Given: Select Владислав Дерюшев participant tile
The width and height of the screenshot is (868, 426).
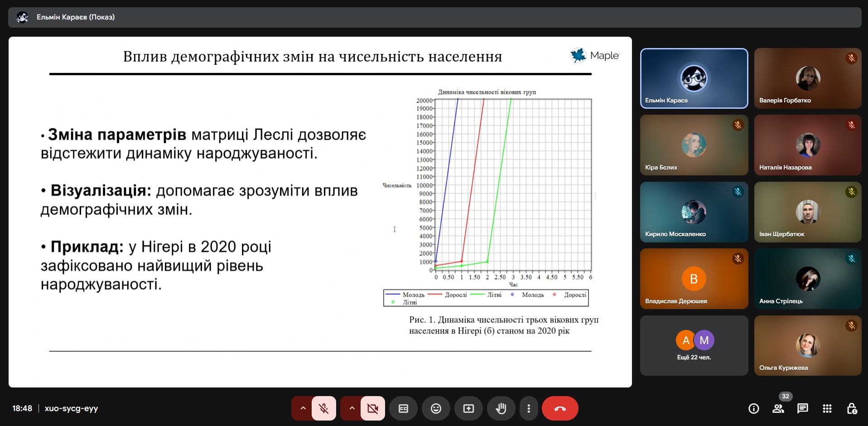Looking at the screenshot, I should [x=694, y=279].
